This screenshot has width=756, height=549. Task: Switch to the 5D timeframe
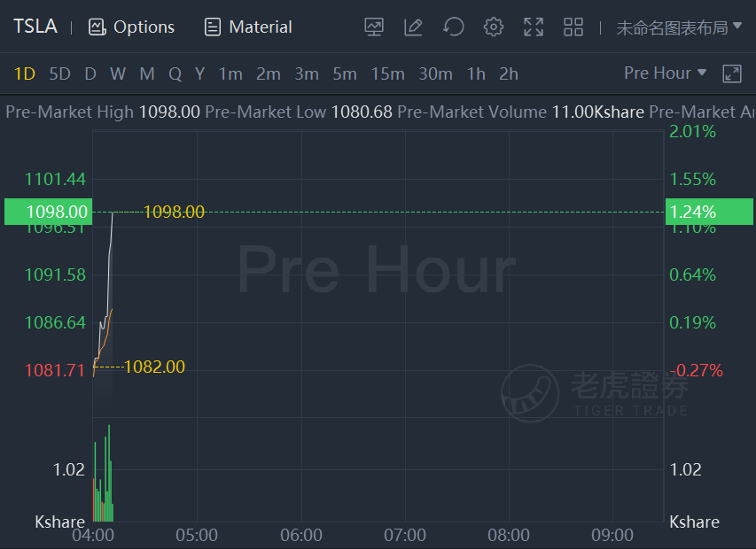(59, 73)
